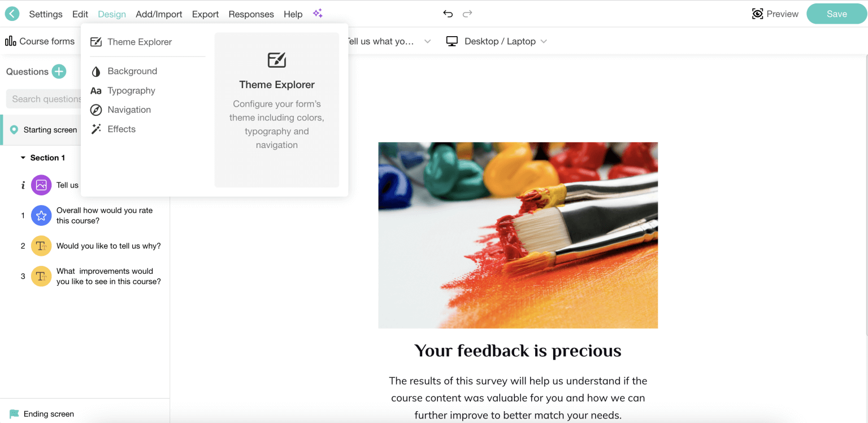This screenshot has width=868, height=423.
Task: Collapse Section 1
Action: [x=23, y=158]
